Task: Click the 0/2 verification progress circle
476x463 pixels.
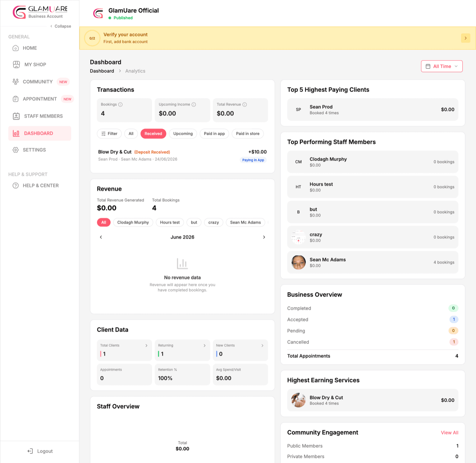Action: tap(92, 38)
